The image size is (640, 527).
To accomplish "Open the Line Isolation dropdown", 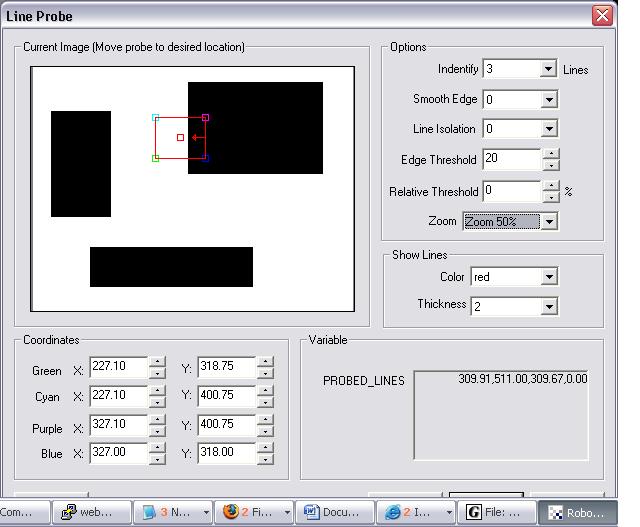I will [548, 129].
